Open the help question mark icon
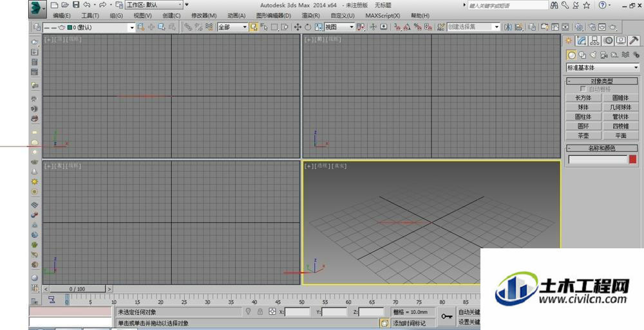644x330 pixels. (602, 5)
